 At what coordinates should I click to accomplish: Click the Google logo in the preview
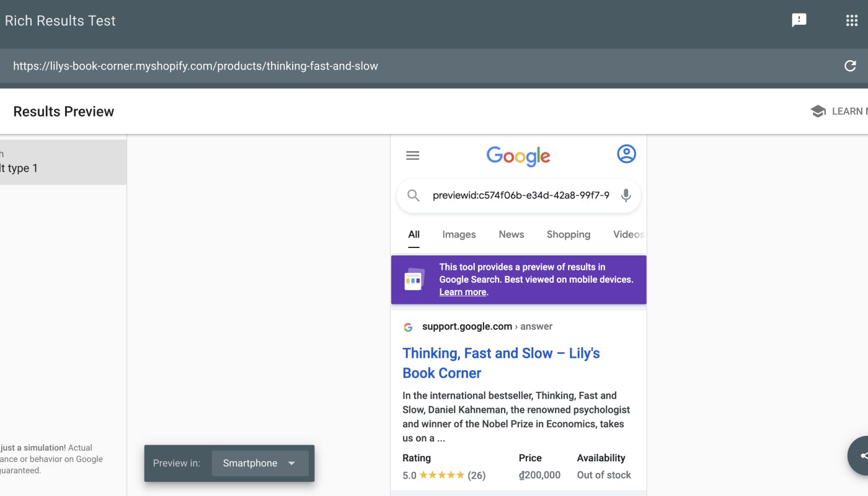click(x=518, y=157)
